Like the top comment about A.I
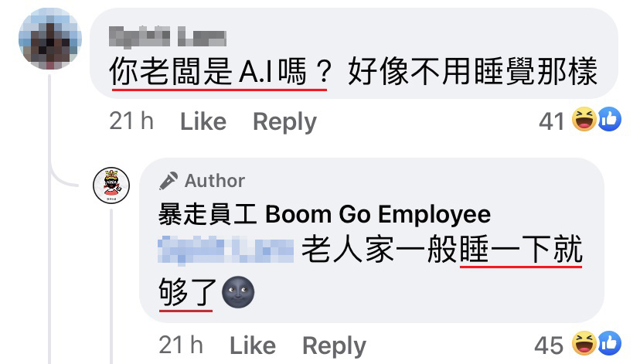 click(x=203, y=121)
